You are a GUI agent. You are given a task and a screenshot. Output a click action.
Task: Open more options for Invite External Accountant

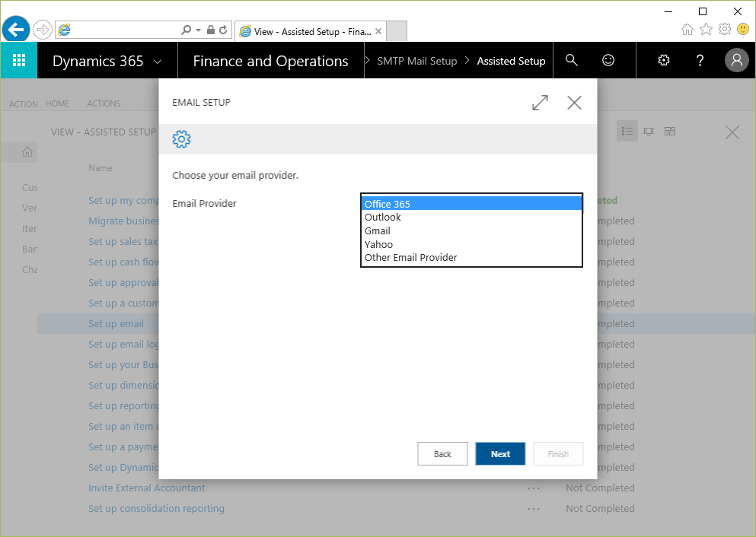(x=534, y=488)
